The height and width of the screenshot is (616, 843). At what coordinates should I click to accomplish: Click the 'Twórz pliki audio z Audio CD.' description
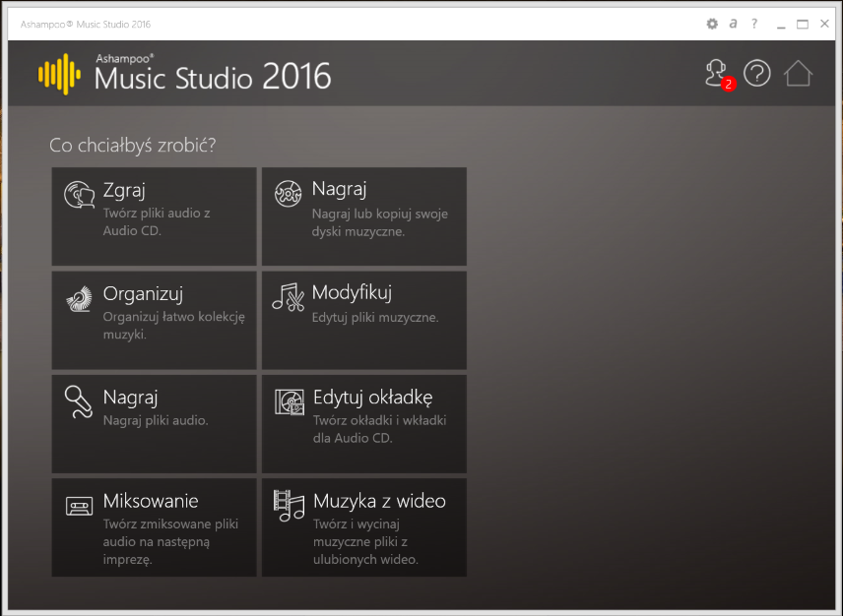[157, 221]
